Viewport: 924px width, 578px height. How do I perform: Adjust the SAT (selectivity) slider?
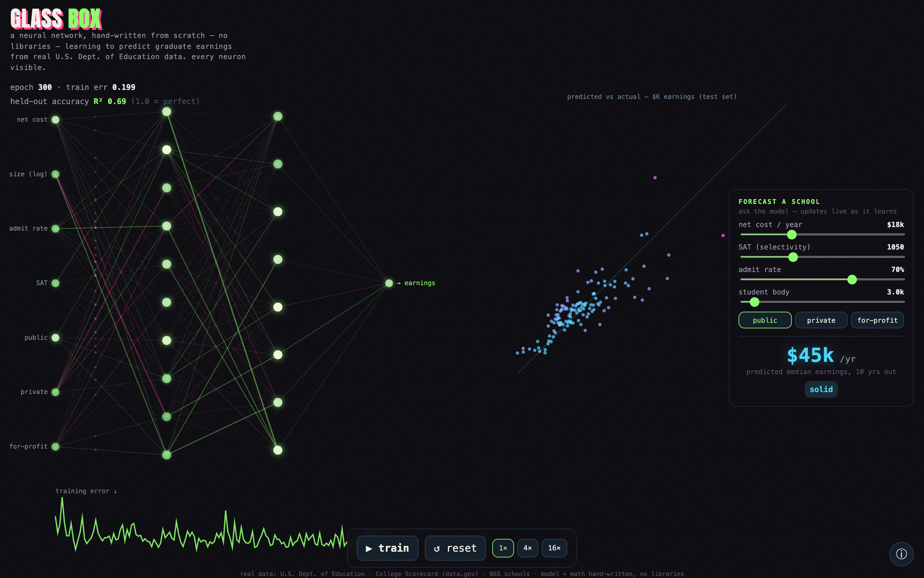coord(822,257)
